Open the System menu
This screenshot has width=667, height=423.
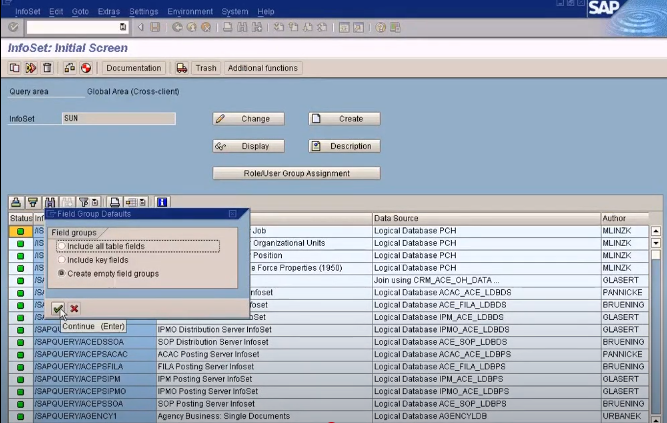(x=235, y=11)
